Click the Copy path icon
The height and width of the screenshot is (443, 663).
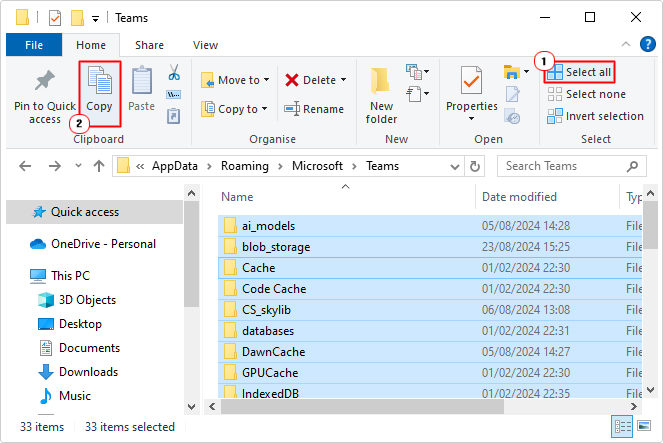pos(174,94)
